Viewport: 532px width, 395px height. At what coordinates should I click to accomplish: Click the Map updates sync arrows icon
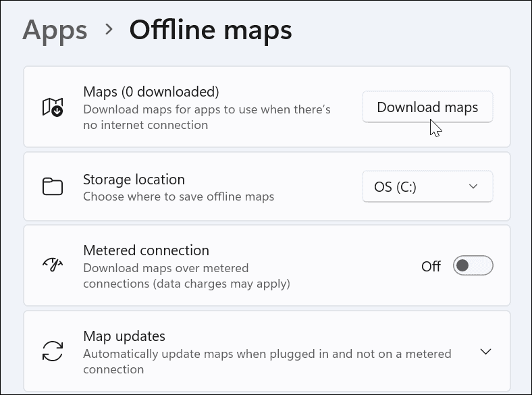point(53,352)
